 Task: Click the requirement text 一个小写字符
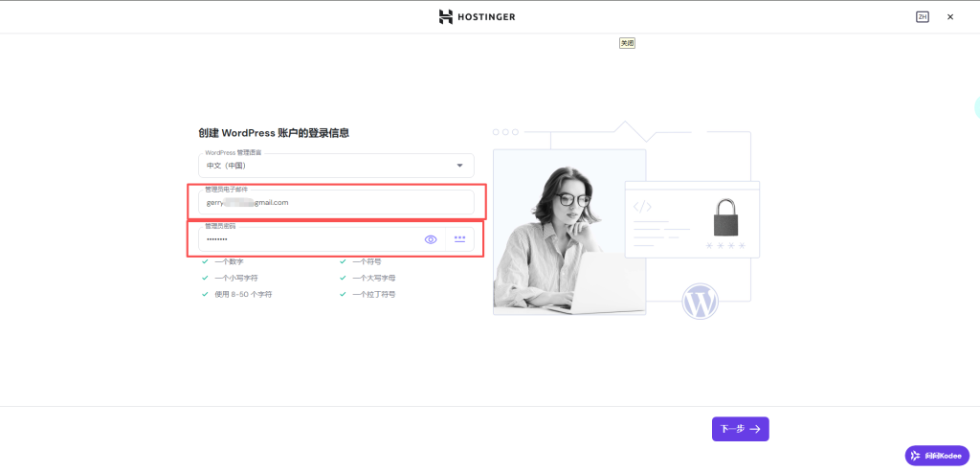click(x=235, y=278)
